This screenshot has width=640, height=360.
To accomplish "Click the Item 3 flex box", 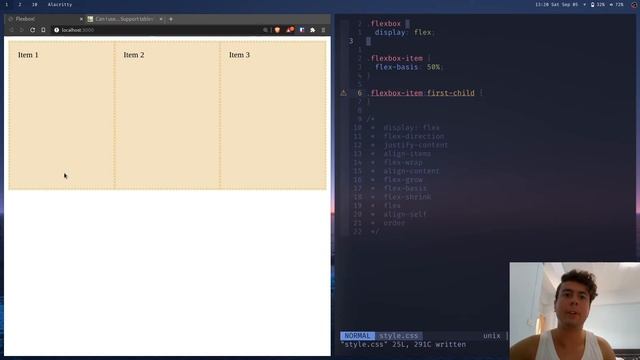I will pyautogui.click(x=273, y=115).
